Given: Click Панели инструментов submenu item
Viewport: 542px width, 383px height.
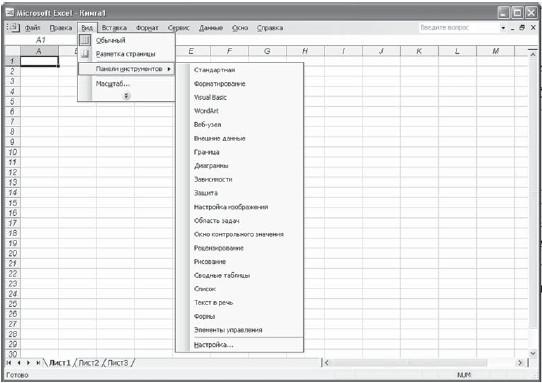Looking at the screenshot, I should 127,69.
